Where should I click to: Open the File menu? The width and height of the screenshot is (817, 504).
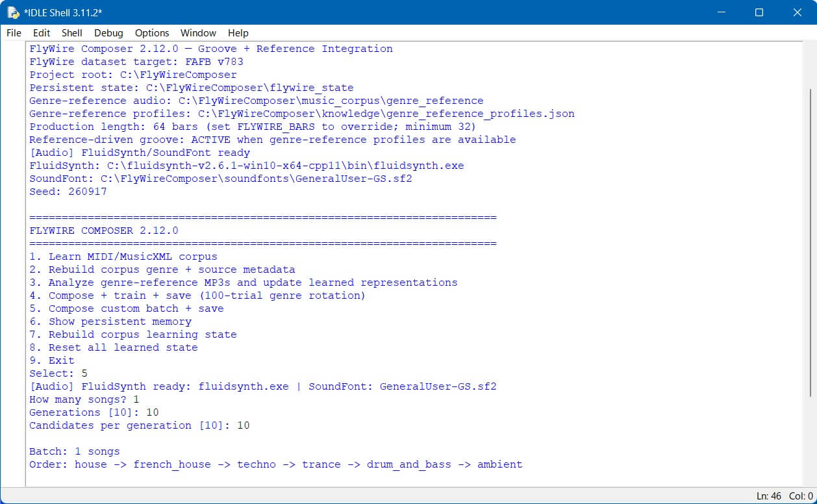(14, 32)
